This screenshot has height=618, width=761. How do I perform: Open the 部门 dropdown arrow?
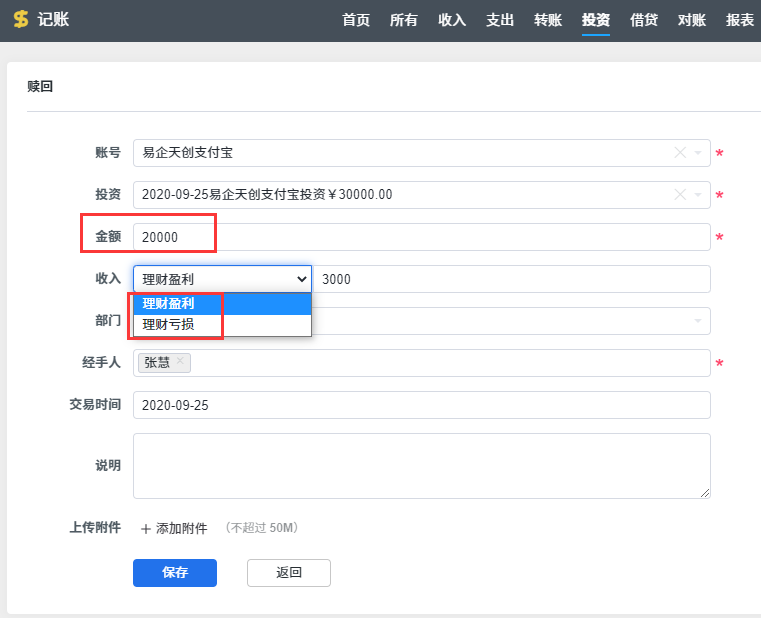click(696, 321)
